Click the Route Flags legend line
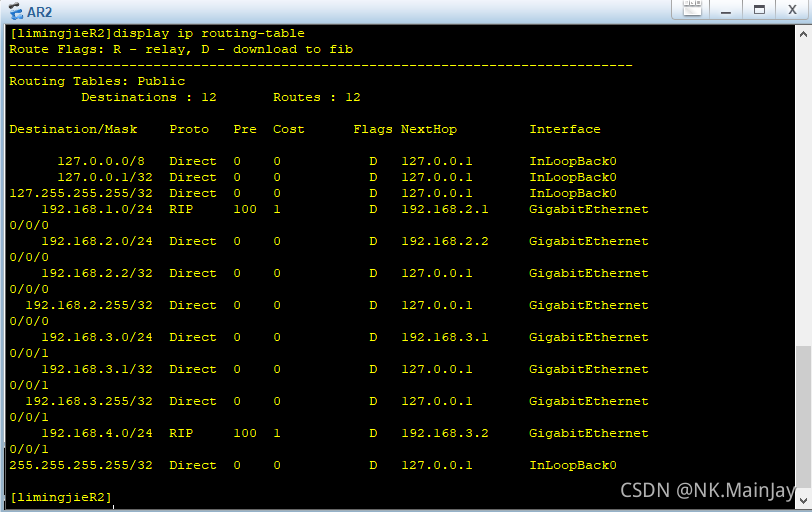The height and width of the screenshot is (512, 812). tap(181, 49)
